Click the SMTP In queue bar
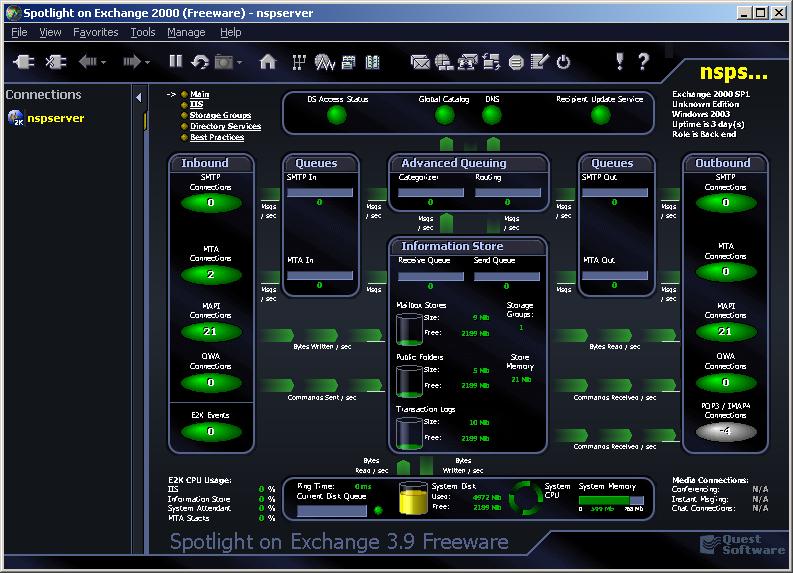Viewport: 793px width, 573px height. click(320, 193)
